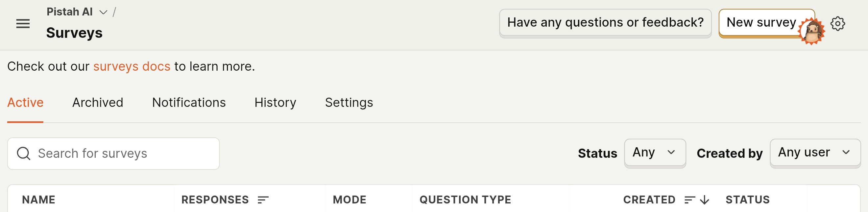Screen dimensions: 868x212
Task: Follow the surveys docs link
Action: (132, 66)
